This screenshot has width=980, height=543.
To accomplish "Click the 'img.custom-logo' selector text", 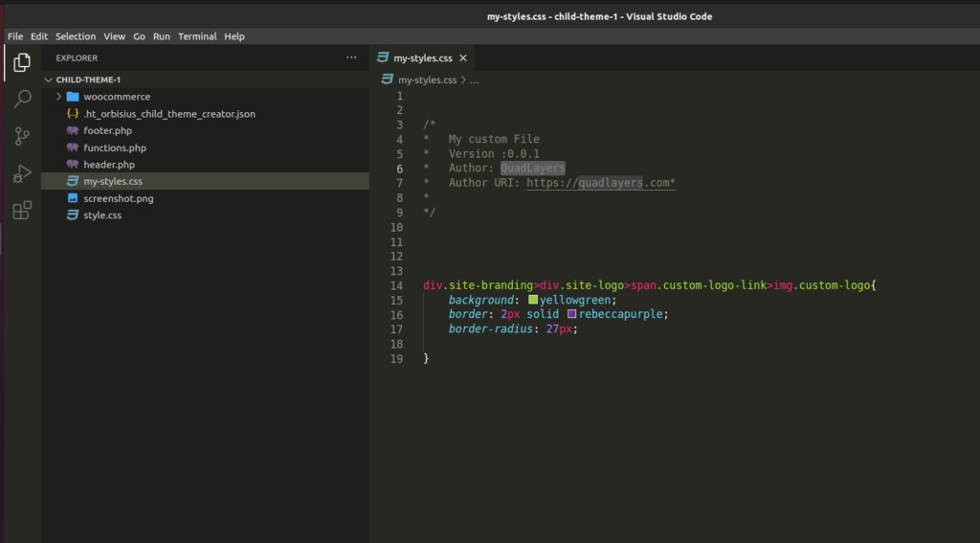I will coord(822,285).
